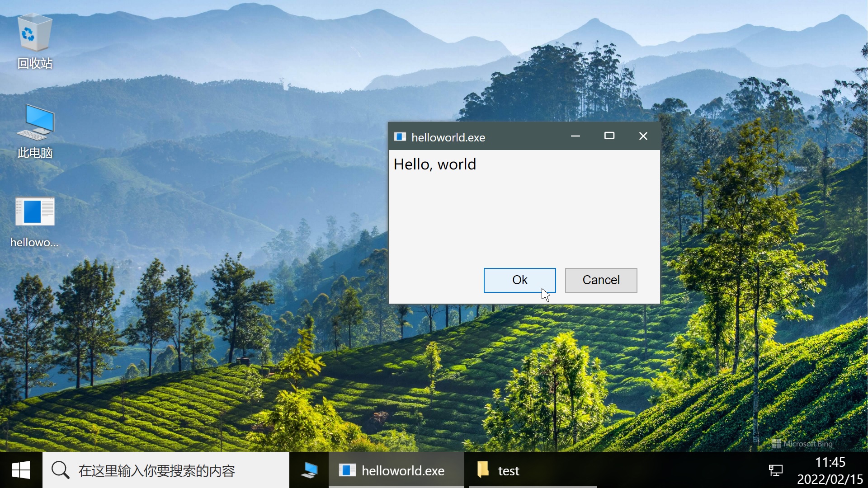Maximize the helloworld.exe window
Image resolution: width=868 pixels, height=488 pixels.
(609, 136)
